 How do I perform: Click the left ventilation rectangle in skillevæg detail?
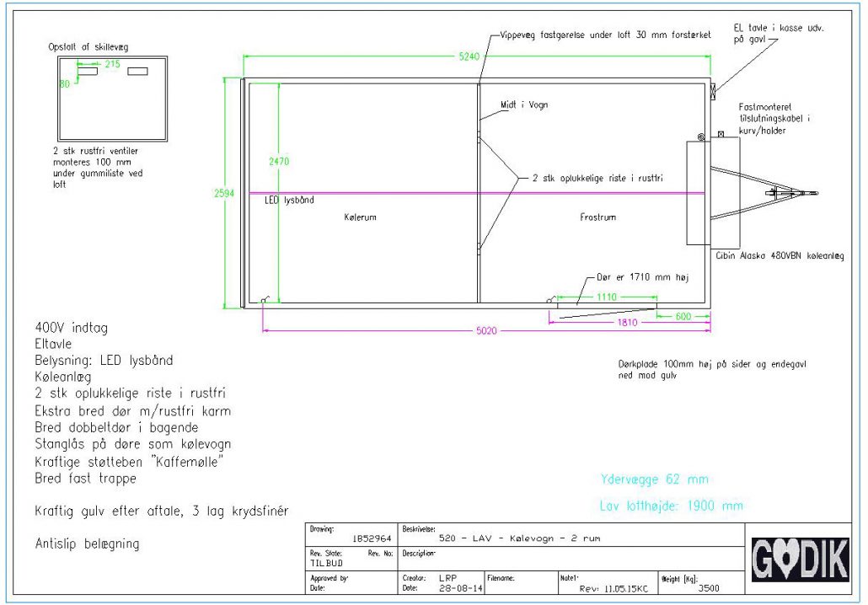(x=87, y=72)
